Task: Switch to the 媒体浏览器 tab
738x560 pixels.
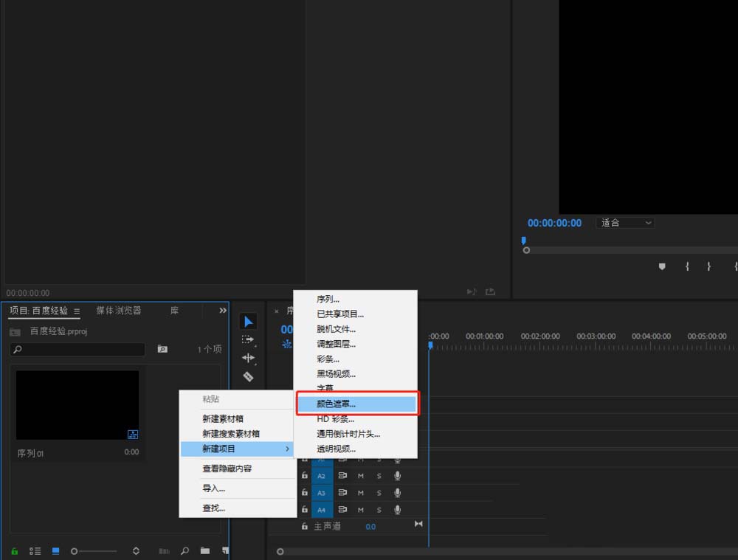Action: (x=118, y=311)
